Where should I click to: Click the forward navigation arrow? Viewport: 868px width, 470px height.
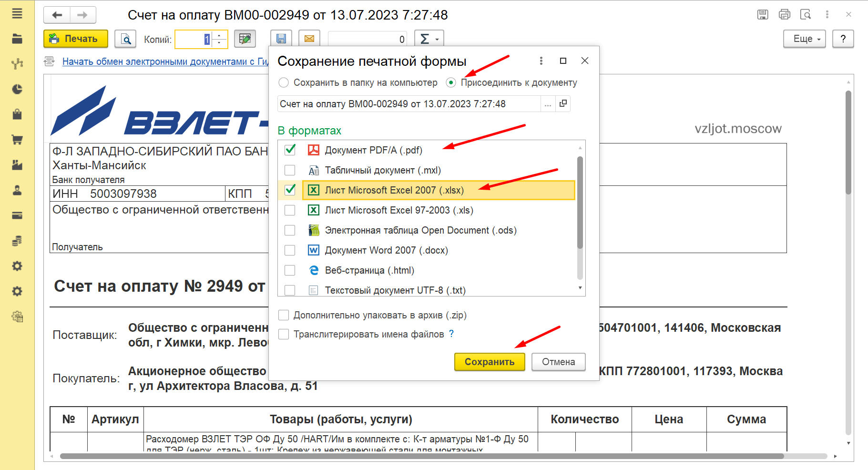click(83, 15)
